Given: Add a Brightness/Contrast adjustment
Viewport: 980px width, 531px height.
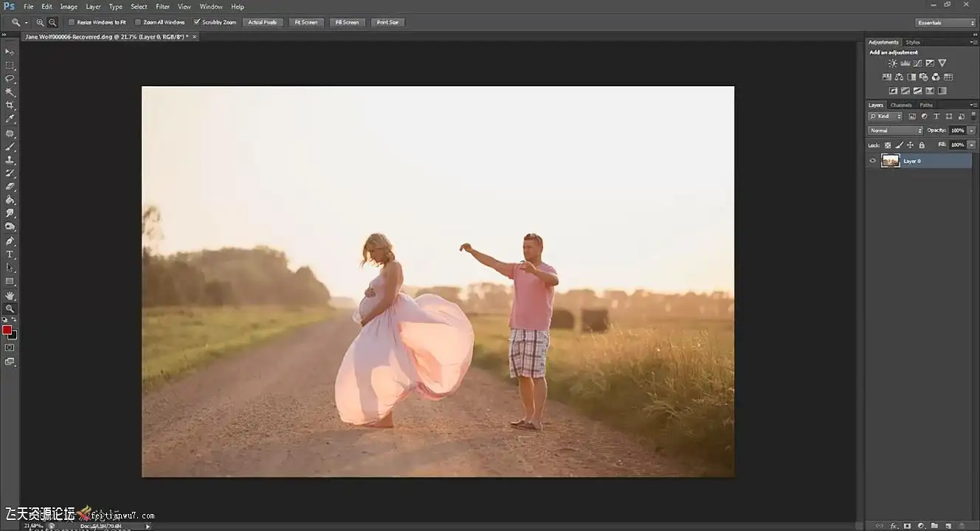Looking at the screenshot, I should point(892,63).
